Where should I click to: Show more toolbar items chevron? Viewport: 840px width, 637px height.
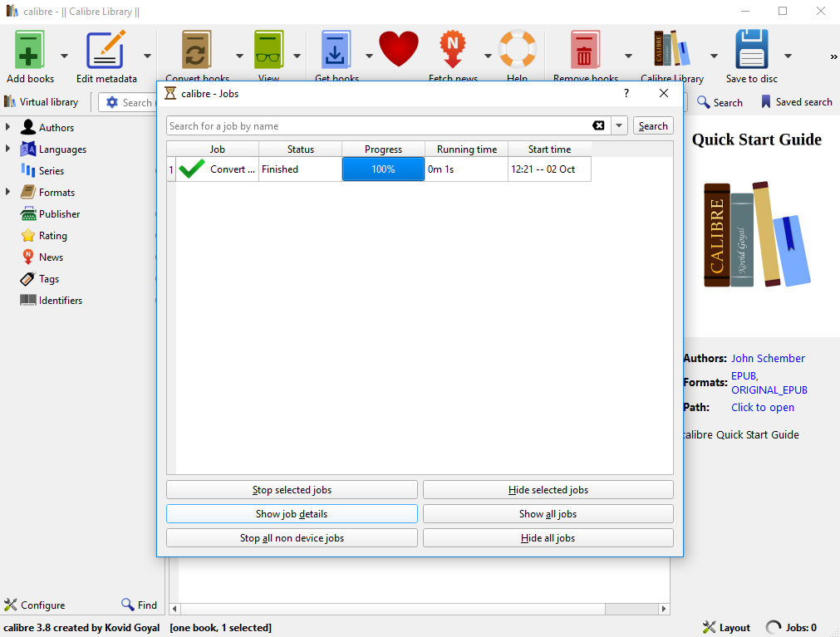pos(833,56)
